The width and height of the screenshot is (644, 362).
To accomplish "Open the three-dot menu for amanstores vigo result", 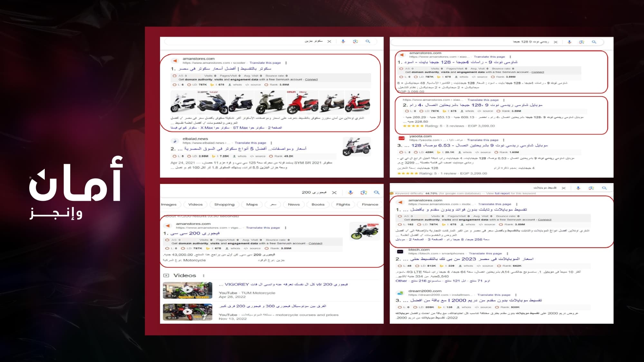I will 286,228.
